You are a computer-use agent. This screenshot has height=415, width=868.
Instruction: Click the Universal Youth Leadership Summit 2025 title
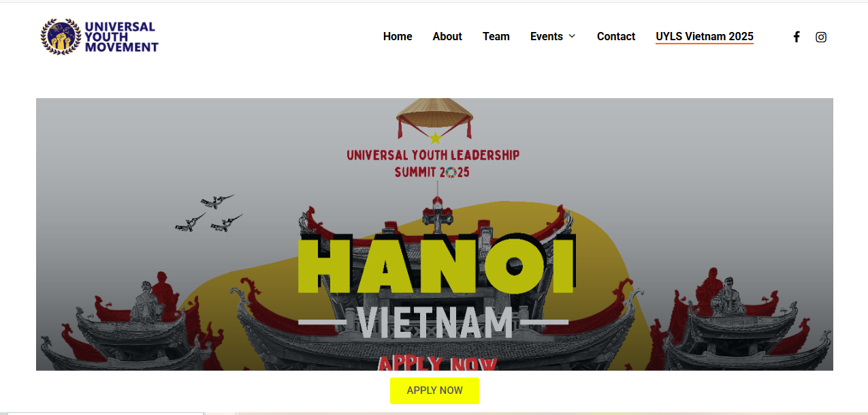(433, 164)
